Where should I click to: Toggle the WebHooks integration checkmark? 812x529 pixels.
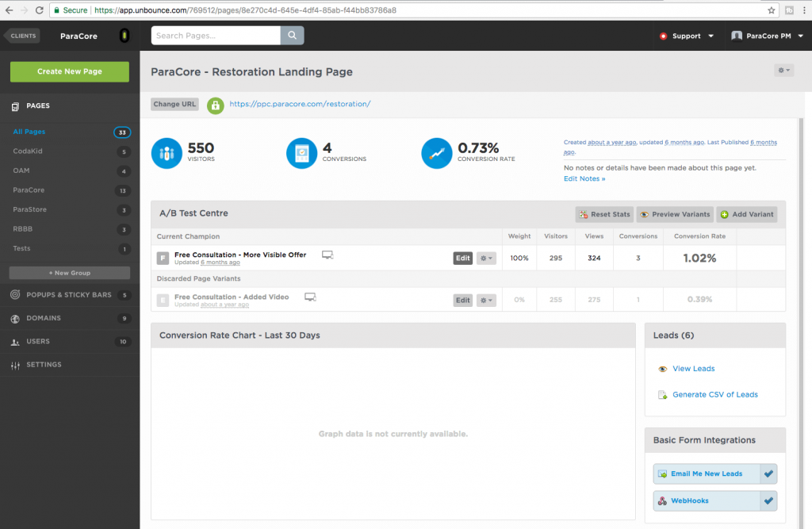coord(768,500)
